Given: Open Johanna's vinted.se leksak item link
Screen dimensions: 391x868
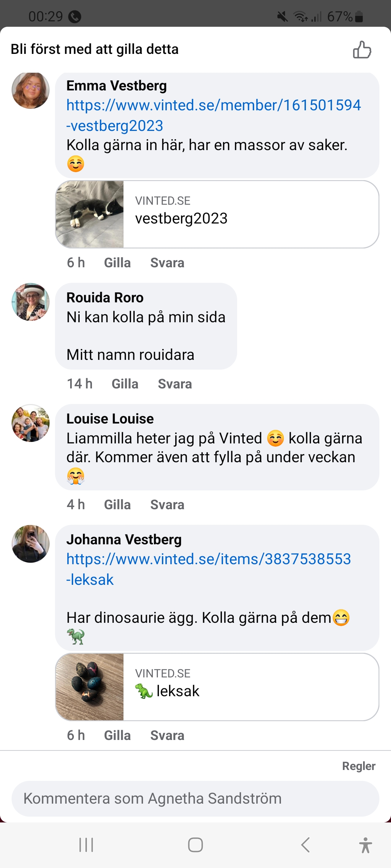Looking at the screenshot, I should point(209,559).
